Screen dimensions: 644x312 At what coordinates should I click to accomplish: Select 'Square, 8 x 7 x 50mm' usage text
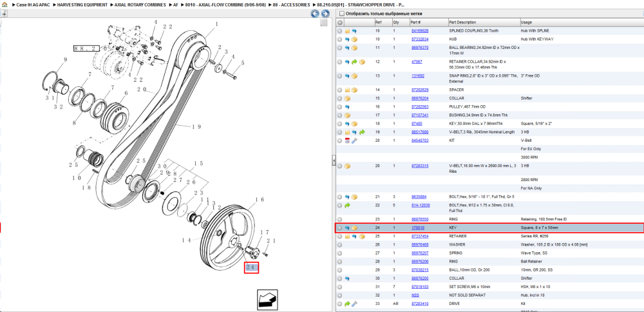click(539, 228)
